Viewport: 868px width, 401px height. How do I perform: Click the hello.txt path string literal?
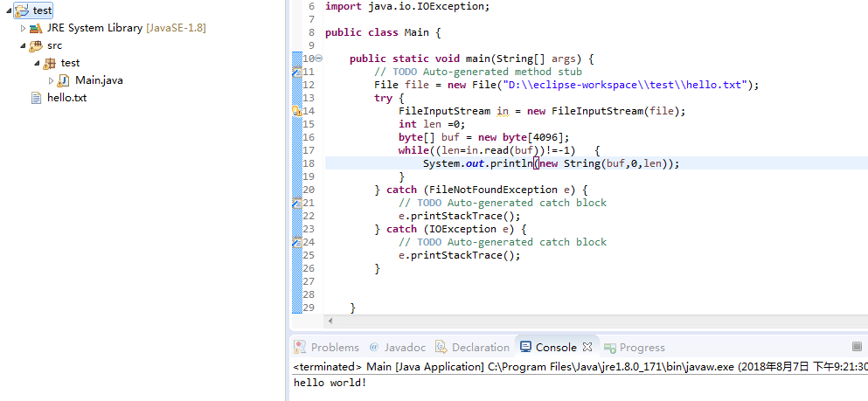(624, 85)
